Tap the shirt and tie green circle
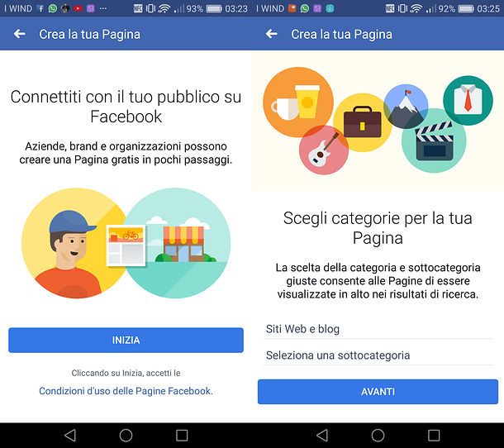This screenshot has height=448, width=504. tap(468, 100)
